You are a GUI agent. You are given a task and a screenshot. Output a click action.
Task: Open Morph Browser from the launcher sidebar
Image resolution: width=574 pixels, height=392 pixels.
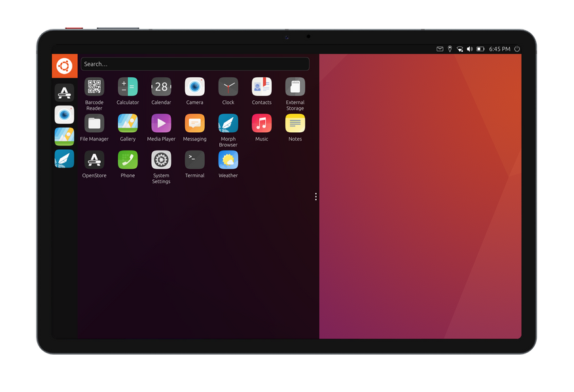(64, 158)
